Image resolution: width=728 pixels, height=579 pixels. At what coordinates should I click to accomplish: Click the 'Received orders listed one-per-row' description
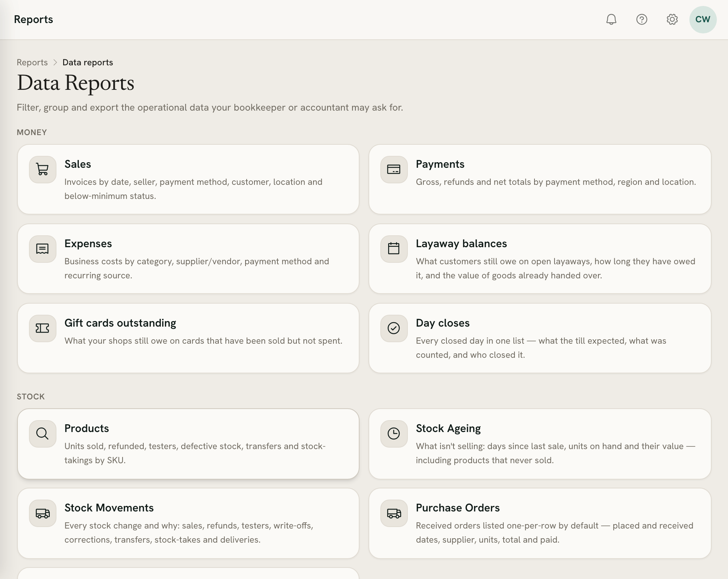[555, 533]
